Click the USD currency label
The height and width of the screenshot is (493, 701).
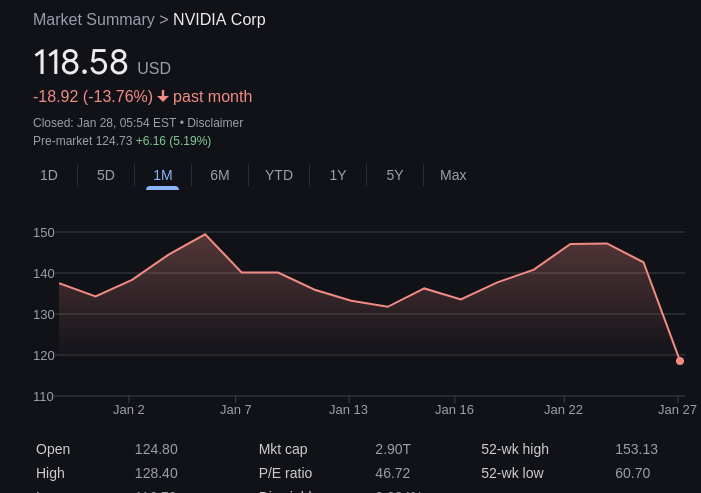pyautogui.click(x=154, y=68)
